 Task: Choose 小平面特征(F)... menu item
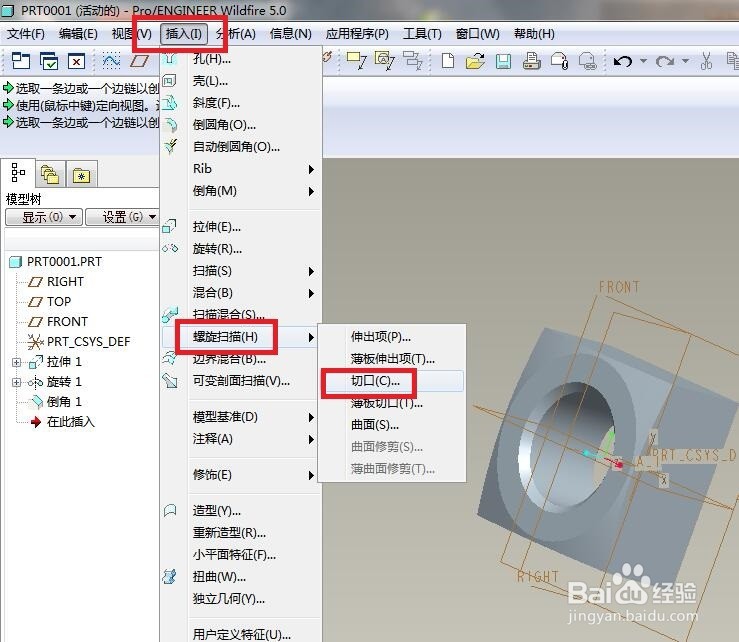tap(234, 555)
